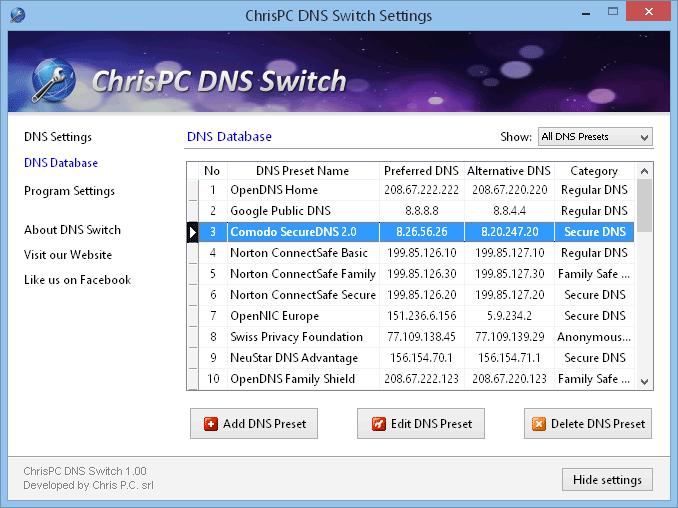Visit our Website link
Image resolution: width=678 pixels, height=508 pixels.
(68, 255)
